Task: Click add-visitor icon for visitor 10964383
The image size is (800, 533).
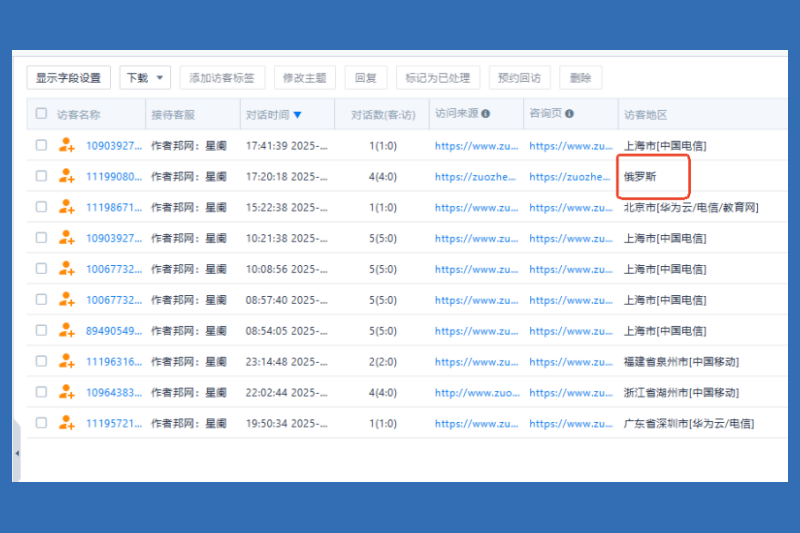Action: tap(67, 393)
